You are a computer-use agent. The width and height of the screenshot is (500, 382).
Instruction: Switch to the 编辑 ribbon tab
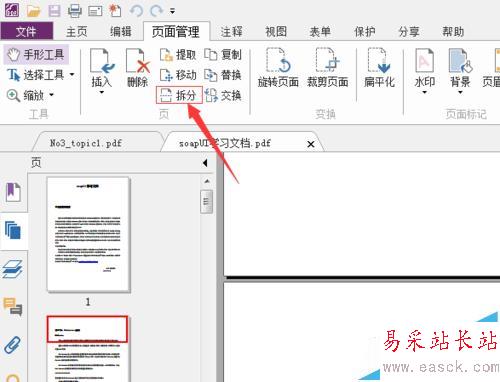(121, 32)
